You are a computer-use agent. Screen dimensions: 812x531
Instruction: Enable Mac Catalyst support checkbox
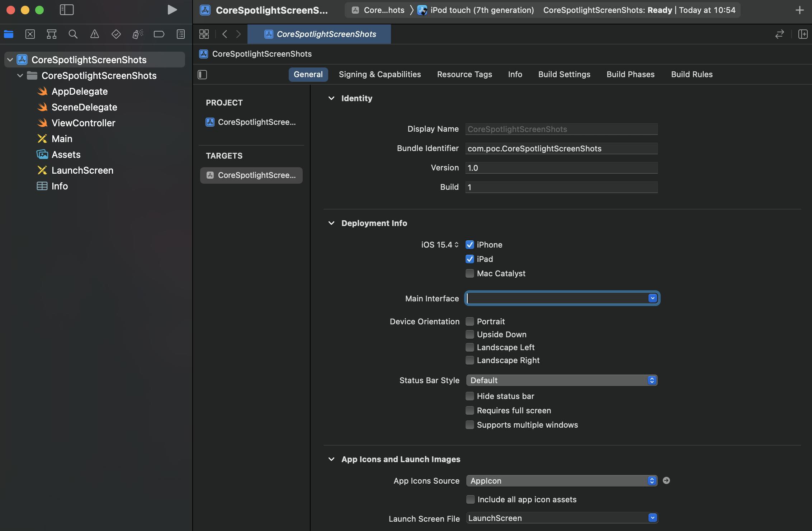tap(469, 273)
